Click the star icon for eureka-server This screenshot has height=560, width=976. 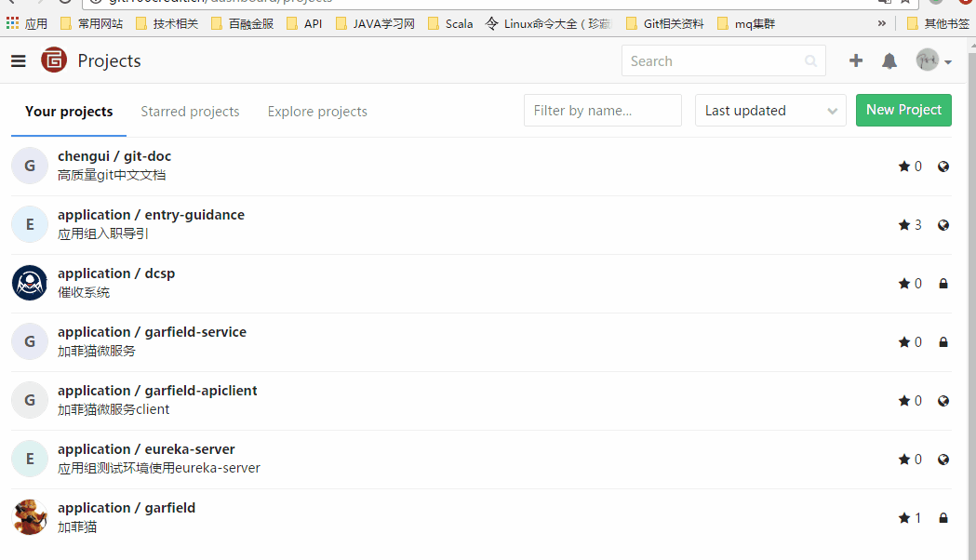tap(904, 460)
